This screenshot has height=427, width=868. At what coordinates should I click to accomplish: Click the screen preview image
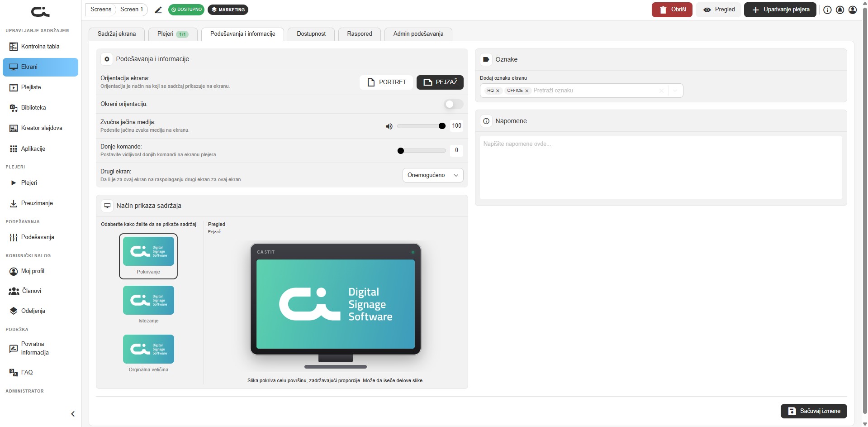(x=336, y=304)
